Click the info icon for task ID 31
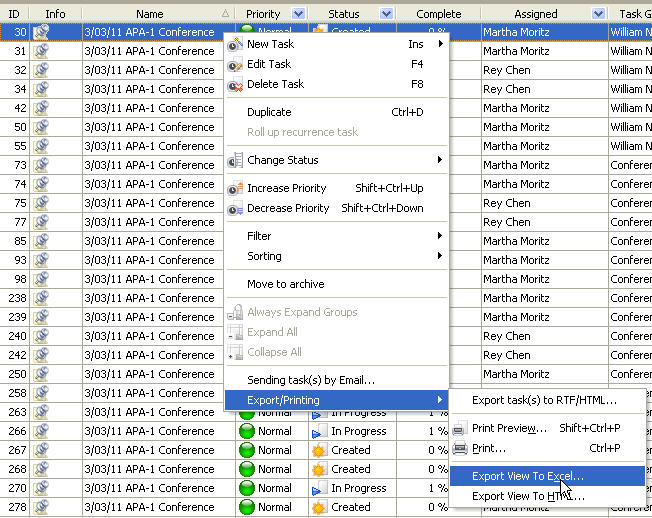 41,51
